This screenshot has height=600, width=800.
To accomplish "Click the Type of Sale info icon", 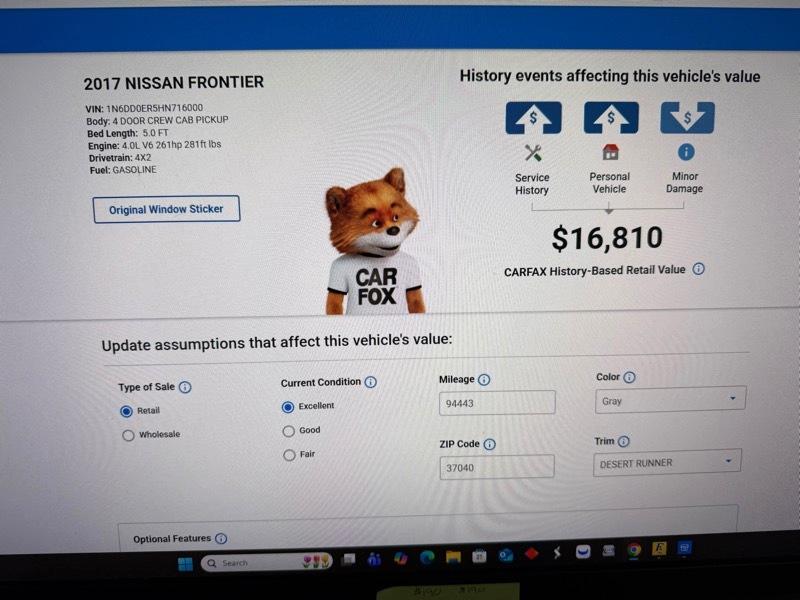I will (x=185, y=387).
